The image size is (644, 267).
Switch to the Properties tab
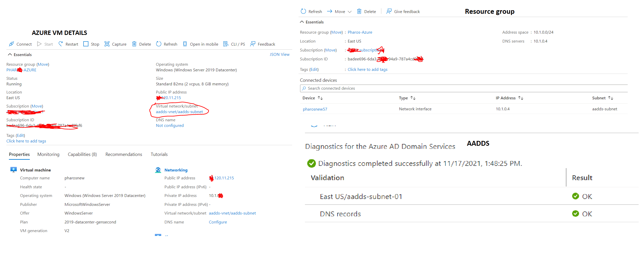(x=19, y=154)
